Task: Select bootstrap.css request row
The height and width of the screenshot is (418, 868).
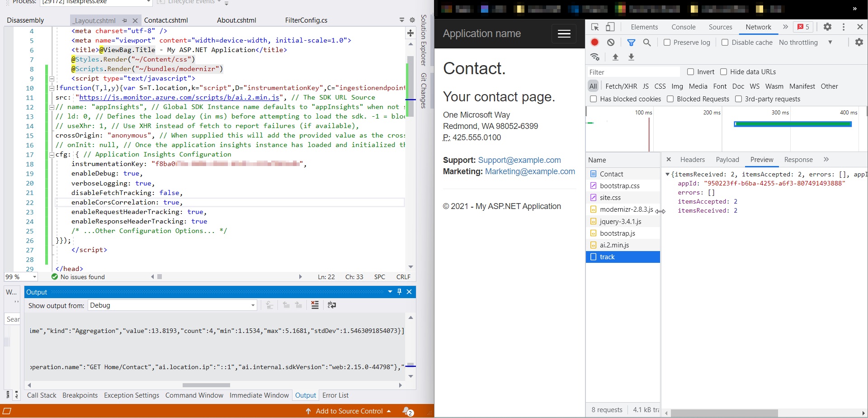Action: point(623,186)
